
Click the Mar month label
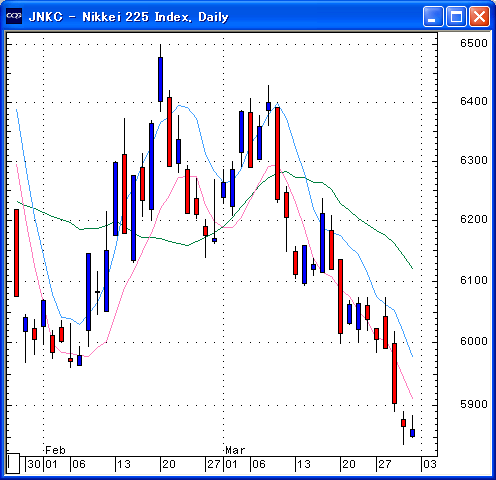(235, 450)
